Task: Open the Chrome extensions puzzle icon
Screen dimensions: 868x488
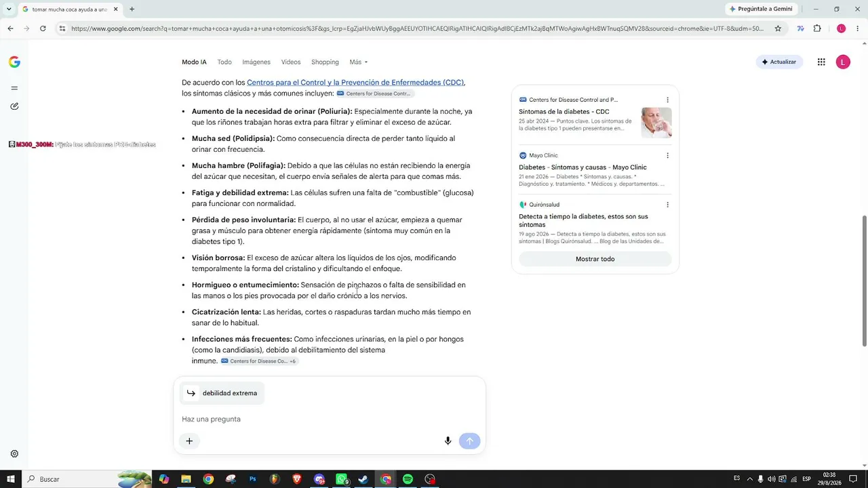Action: click(x=817, y=28)
